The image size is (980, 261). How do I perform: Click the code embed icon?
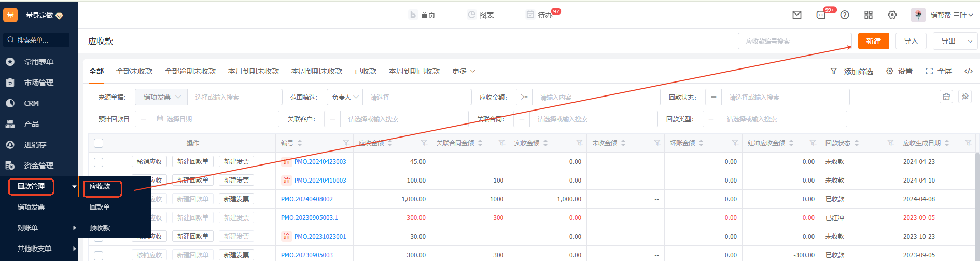(x=969, y=71)
